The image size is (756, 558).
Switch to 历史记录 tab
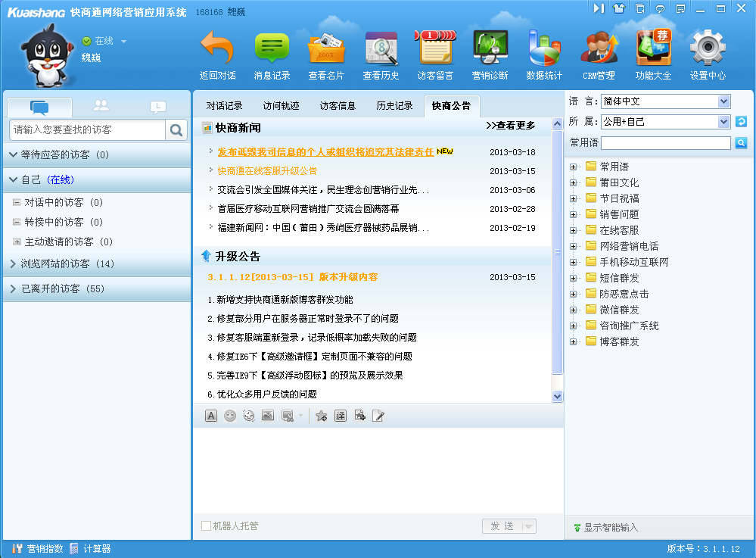394,106
